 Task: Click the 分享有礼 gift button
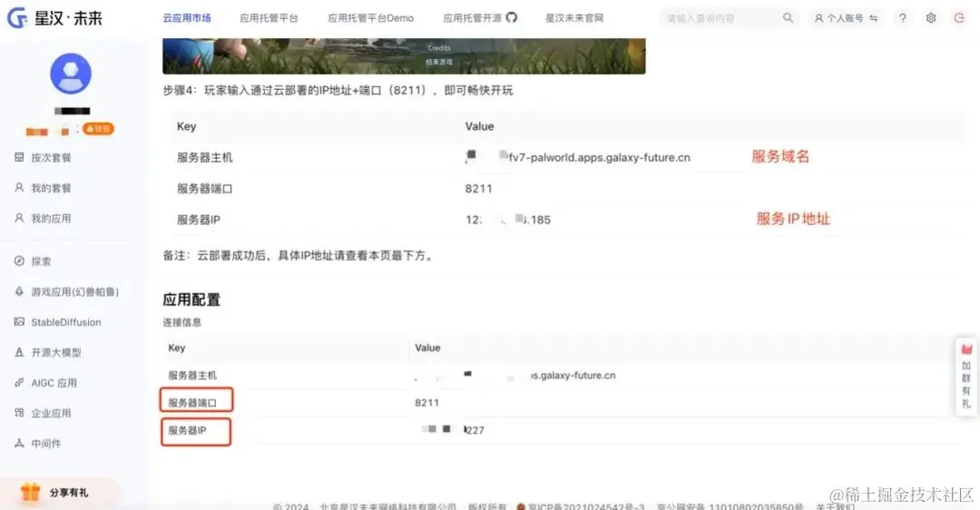60,493
